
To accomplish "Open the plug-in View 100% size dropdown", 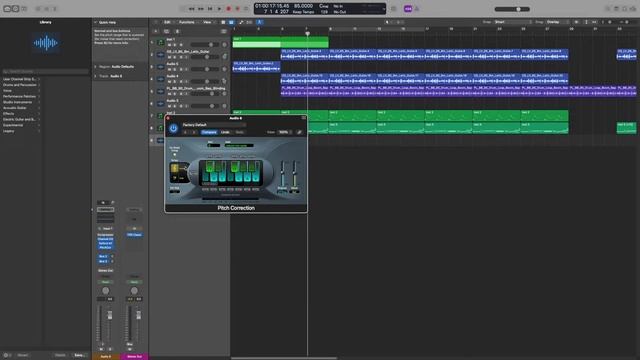I will [x=284, y=132].
